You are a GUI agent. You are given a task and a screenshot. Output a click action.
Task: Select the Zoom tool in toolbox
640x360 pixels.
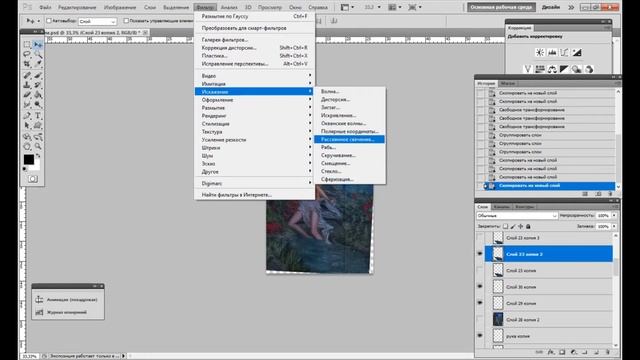tap(38, 146)
